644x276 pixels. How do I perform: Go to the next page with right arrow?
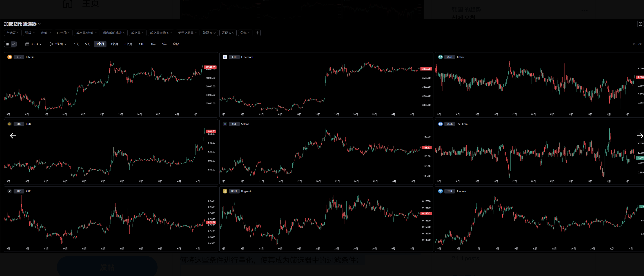tap(640, 136)
